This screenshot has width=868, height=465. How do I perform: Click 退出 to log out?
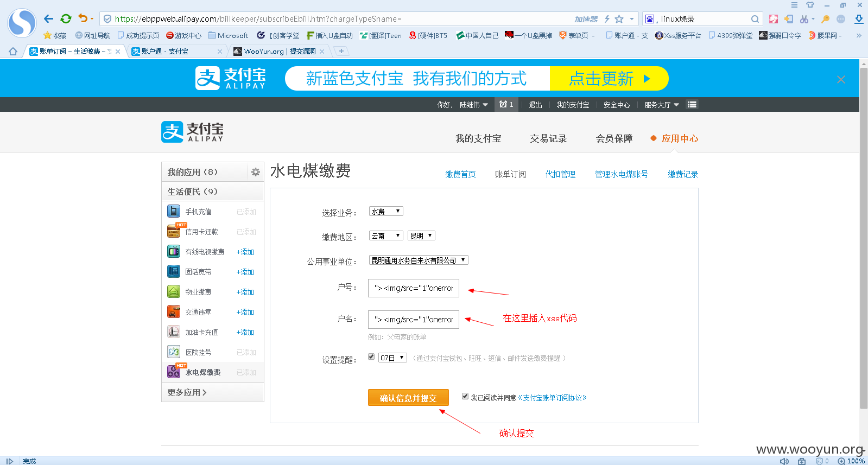535,105
